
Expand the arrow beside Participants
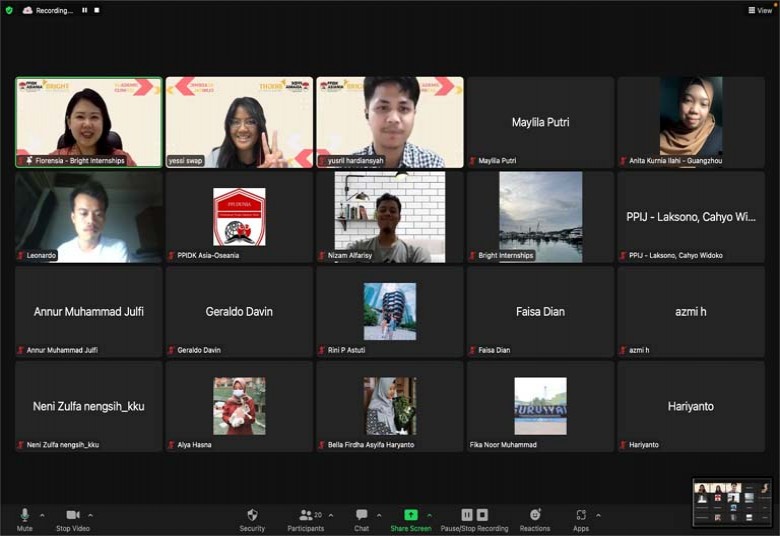click(330, 515)
